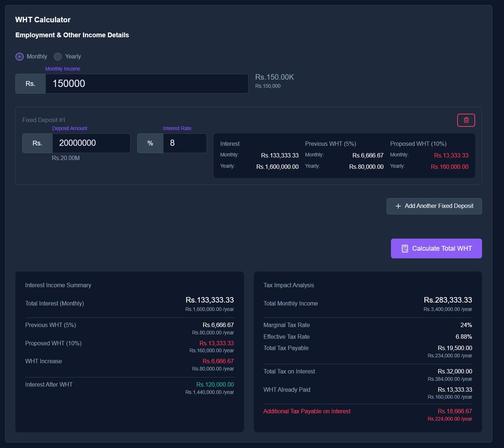
Task: Click the 'WHT Already Paid' label
Action: click(x=287, y=390)
